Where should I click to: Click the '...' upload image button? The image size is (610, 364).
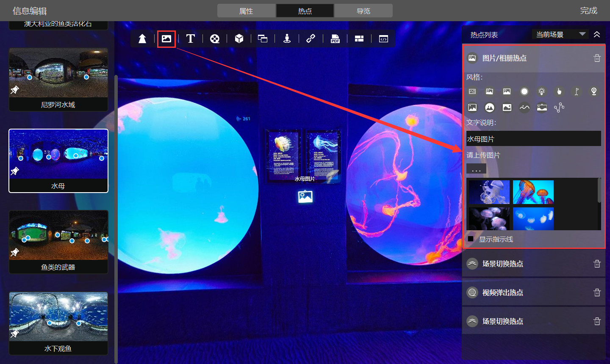click(476, 169)
